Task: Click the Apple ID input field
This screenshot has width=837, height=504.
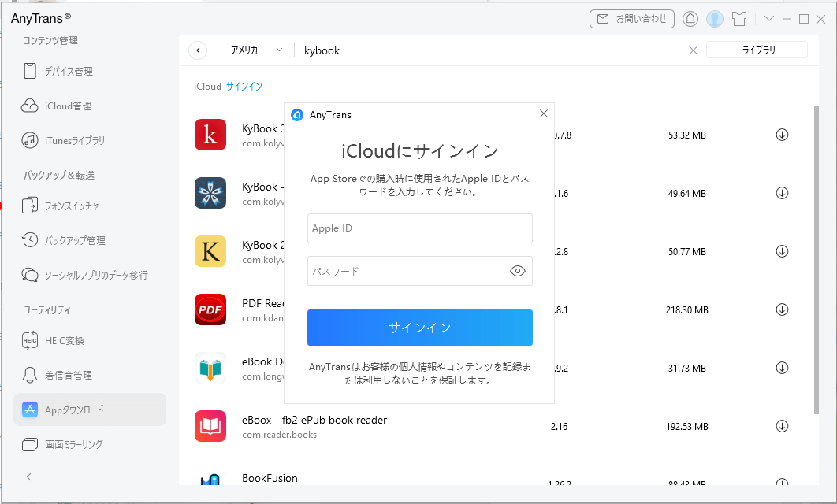Action: pyautogui.click(x=419, y=228)
